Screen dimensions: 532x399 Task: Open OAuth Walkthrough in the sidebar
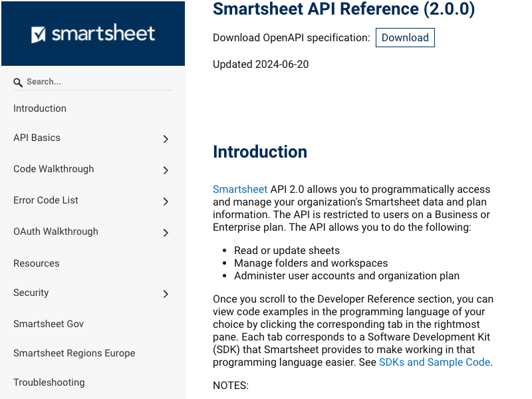click(x=56, y=231)
